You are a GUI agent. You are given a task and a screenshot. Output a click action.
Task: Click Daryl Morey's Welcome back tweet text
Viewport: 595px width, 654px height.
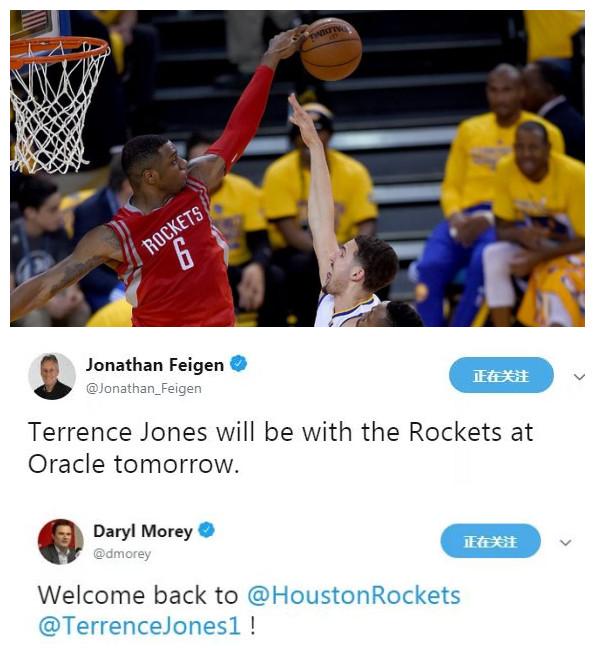coord(249,611)
